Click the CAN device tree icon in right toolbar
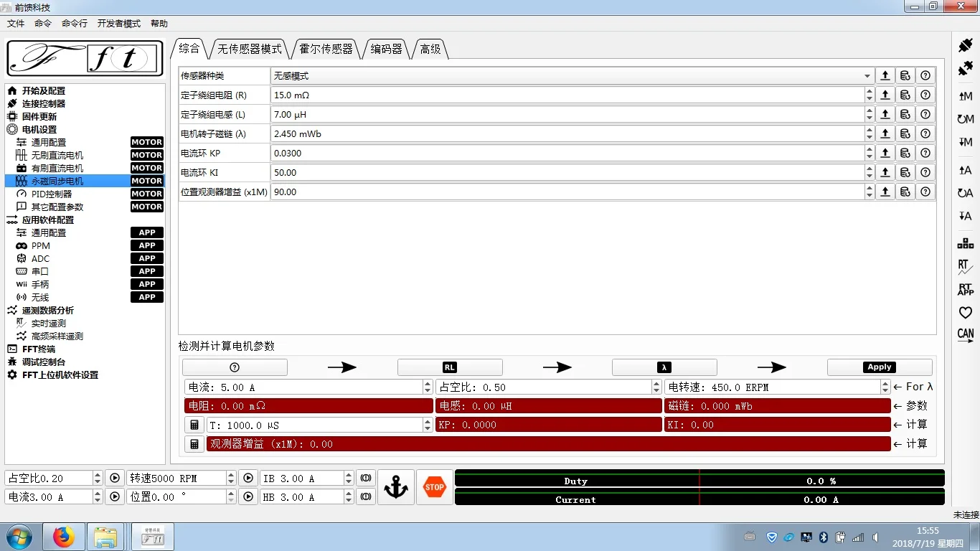Screen dimensions: 980x551 (966, 243)
